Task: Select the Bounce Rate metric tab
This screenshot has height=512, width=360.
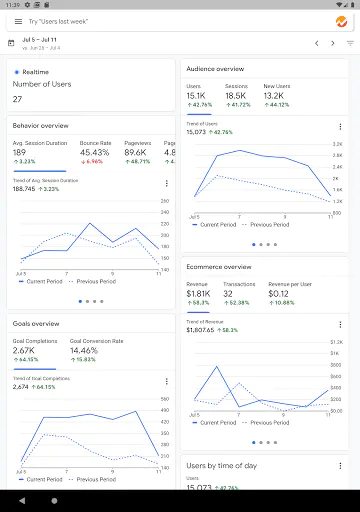Action: click(95, 152)
